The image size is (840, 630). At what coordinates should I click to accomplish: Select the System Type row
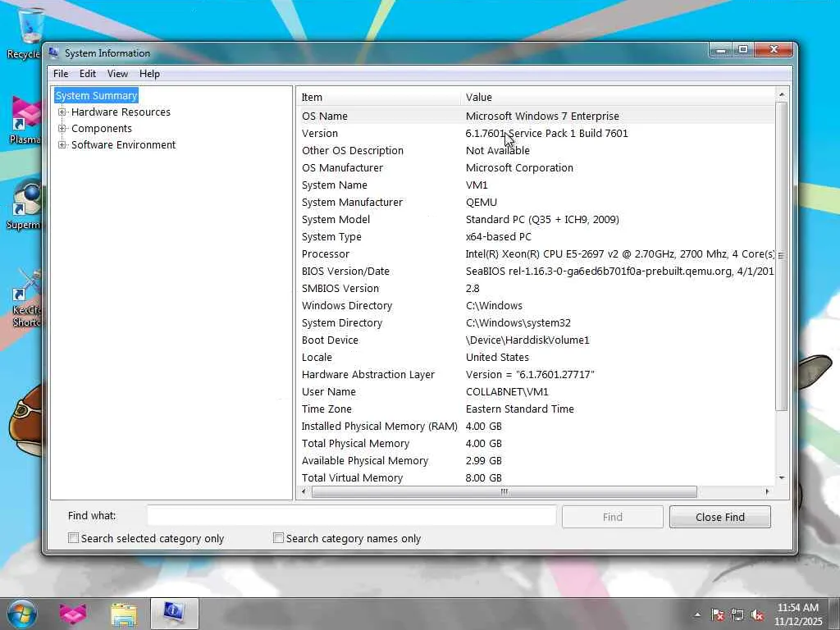pos(536,236)
